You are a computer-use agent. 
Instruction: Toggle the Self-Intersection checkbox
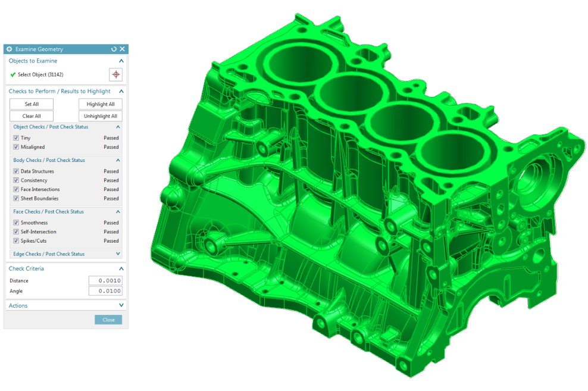(x=16, y=232)
